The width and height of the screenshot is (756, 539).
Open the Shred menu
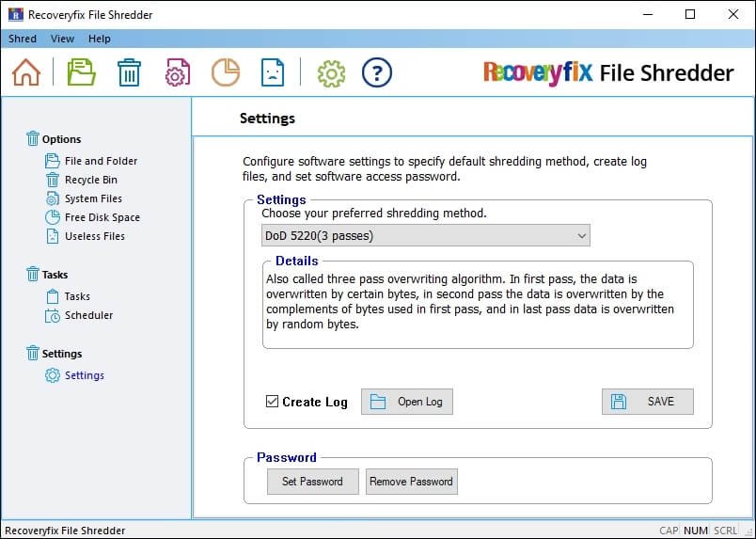pos(23,39)
